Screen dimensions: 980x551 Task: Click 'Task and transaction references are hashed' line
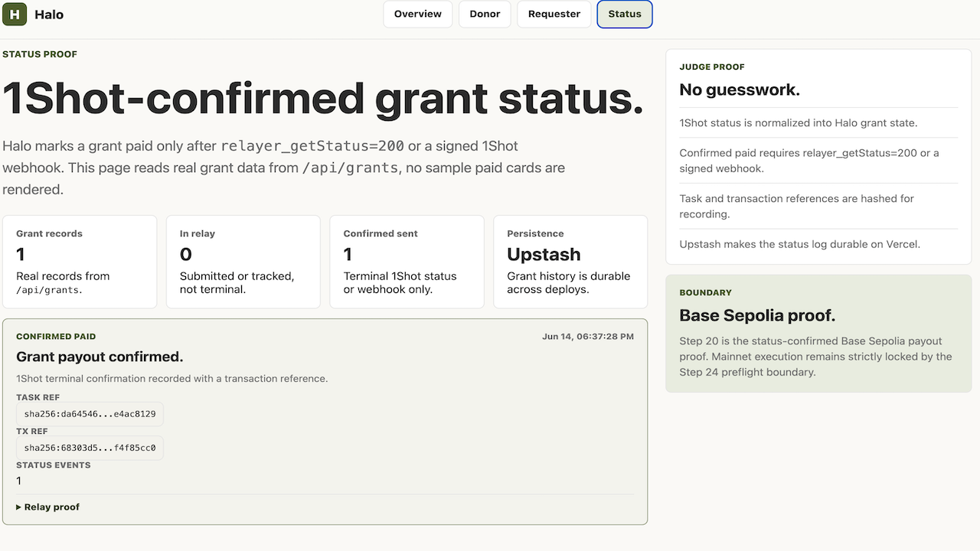click(797, 206)
